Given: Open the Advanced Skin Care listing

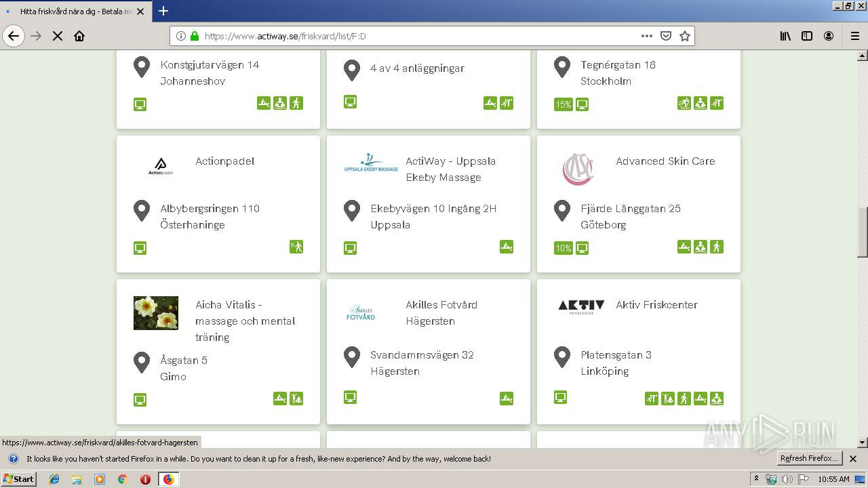Looking at the screenshot, I should click(x=665, y=161).
